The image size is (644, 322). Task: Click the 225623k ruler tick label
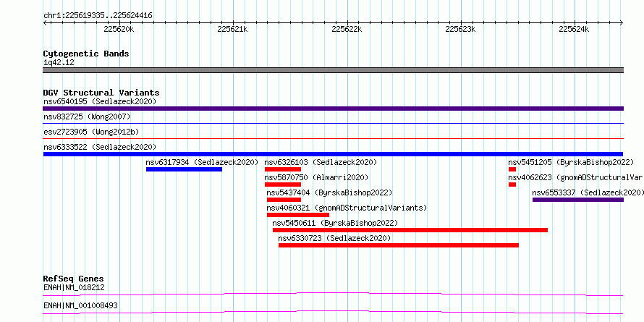(460, 29)
